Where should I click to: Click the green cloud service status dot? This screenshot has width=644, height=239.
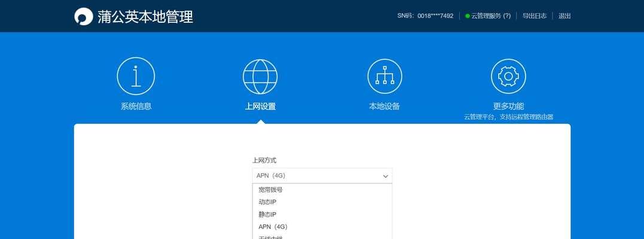[x=468, y=16]
